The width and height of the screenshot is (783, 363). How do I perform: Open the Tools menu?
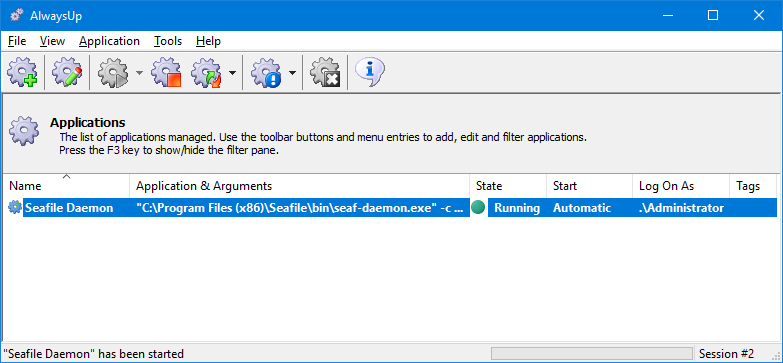pos(168,41)
